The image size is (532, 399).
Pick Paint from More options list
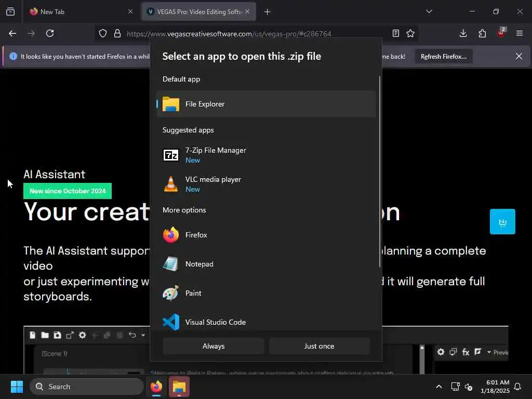(266, 293)
